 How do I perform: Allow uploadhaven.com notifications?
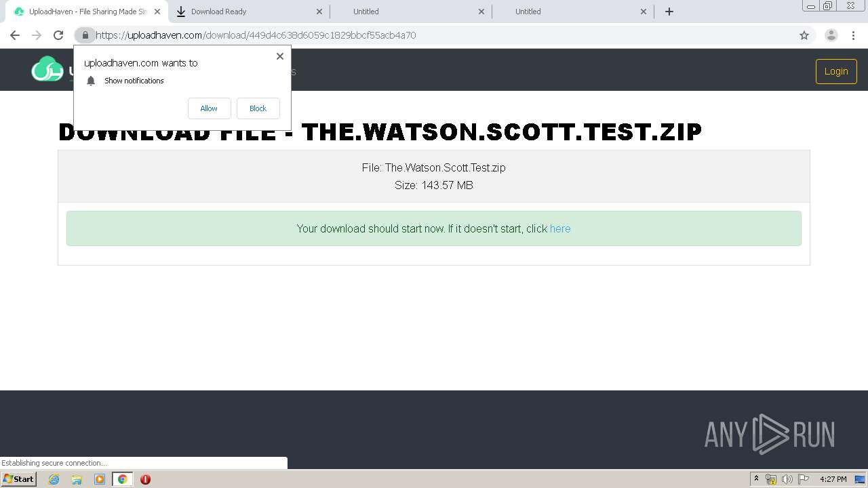pyautogui.click(x=209, y=108)
